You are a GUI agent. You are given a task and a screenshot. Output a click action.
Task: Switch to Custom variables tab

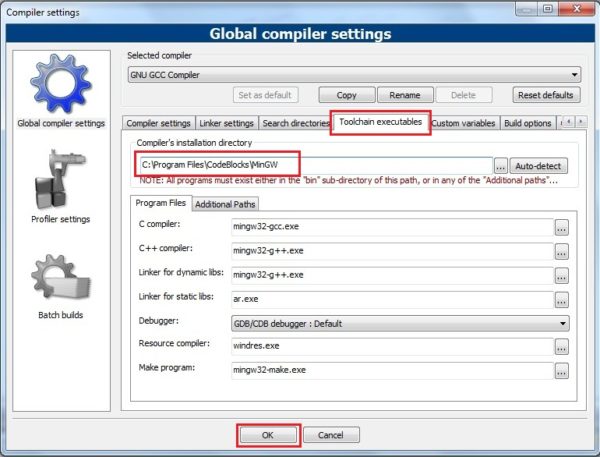point(463,123)
